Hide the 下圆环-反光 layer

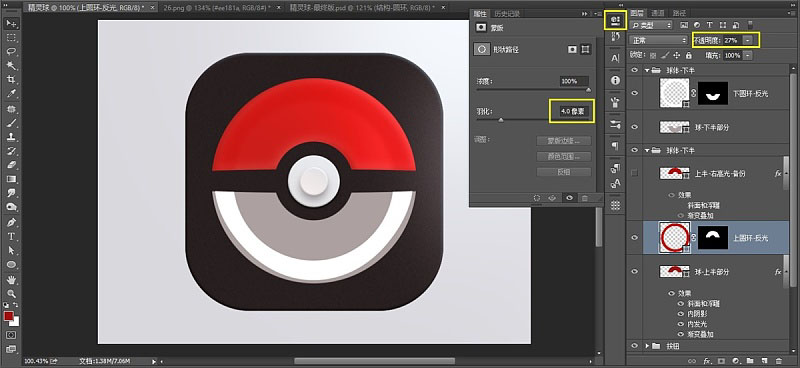tap(635, 93)
